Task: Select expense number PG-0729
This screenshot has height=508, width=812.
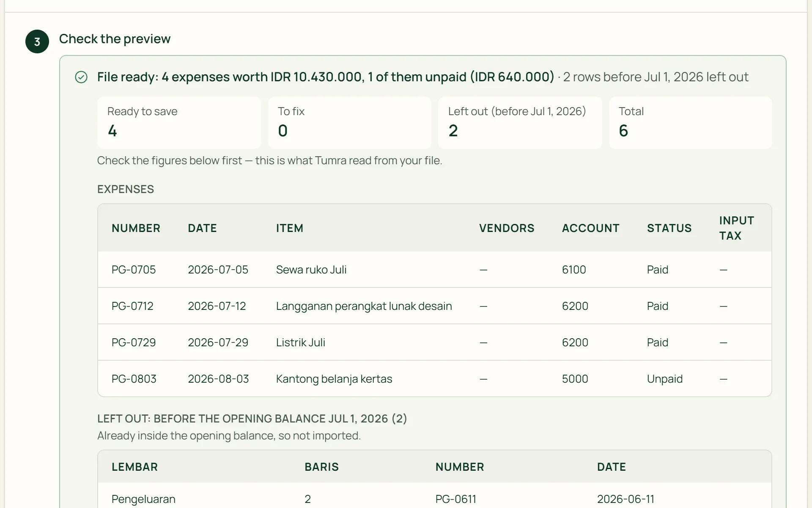Action: click(x=134, y=342)
